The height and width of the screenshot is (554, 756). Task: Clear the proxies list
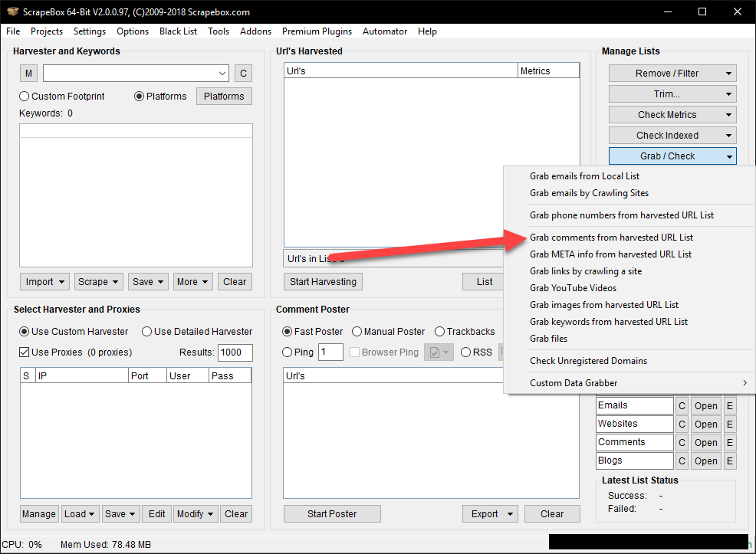point(236,514)
